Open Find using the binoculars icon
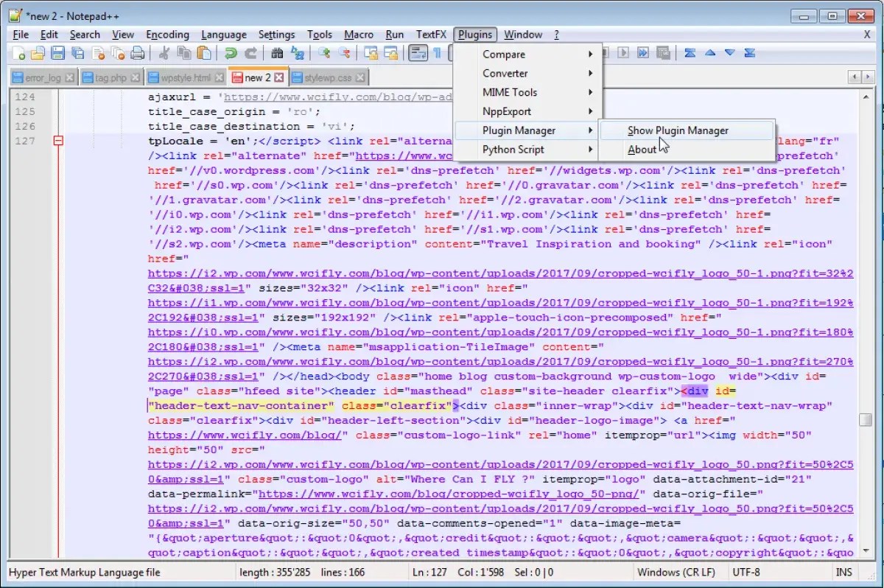Screen dimensions: 884x588 click(278, 53)
